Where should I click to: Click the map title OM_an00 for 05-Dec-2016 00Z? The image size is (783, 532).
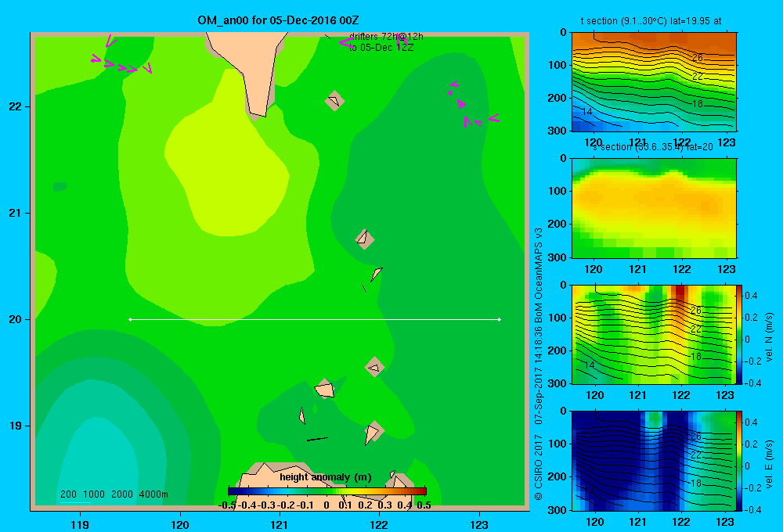click(x=278, y=20)
